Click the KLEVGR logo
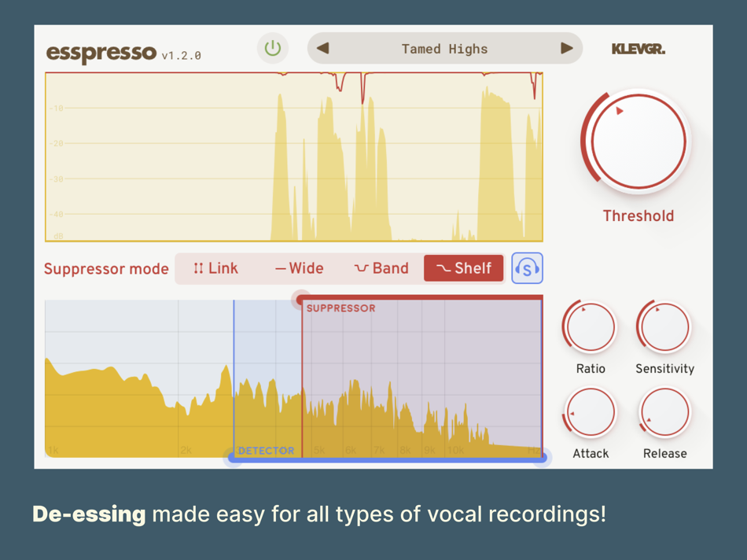Screen dimensions: 747x560 (638, 49)
